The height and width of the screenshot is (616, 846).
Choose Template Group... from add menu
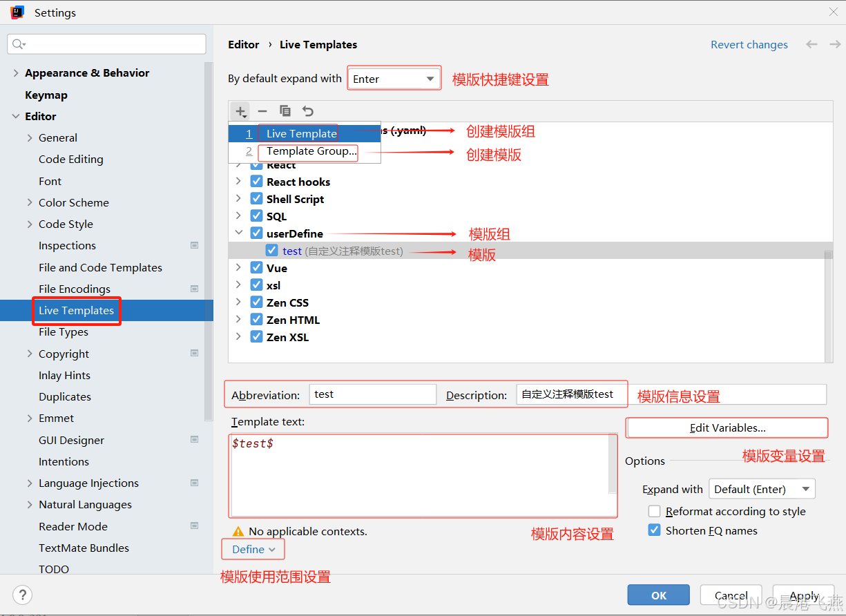pyautogui.click(x=305, y=151)
